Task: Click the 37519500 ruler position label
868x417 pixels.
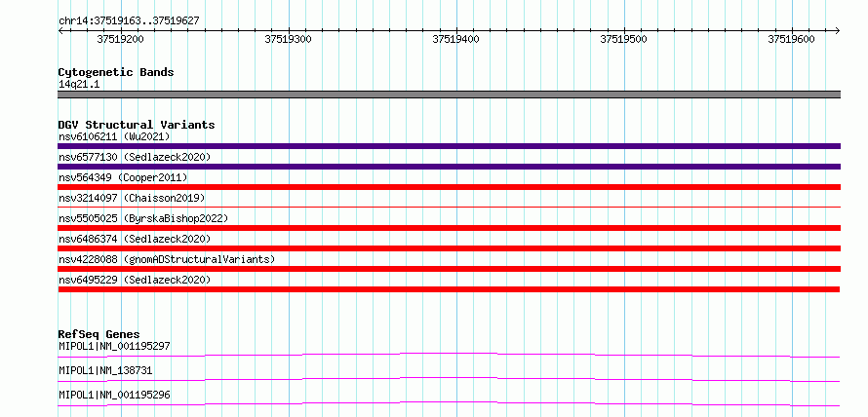Action: click(623, 40)
